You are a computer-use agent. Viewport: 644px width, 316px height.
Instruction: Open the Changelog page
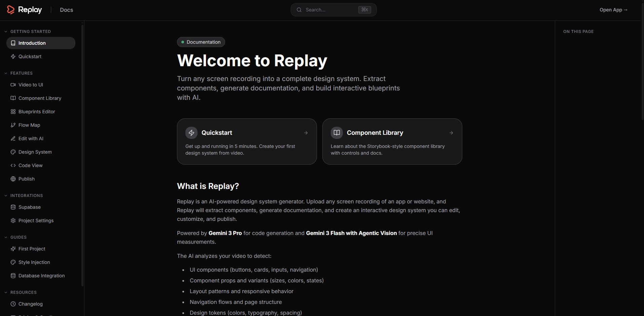click(x=41, y=304)
